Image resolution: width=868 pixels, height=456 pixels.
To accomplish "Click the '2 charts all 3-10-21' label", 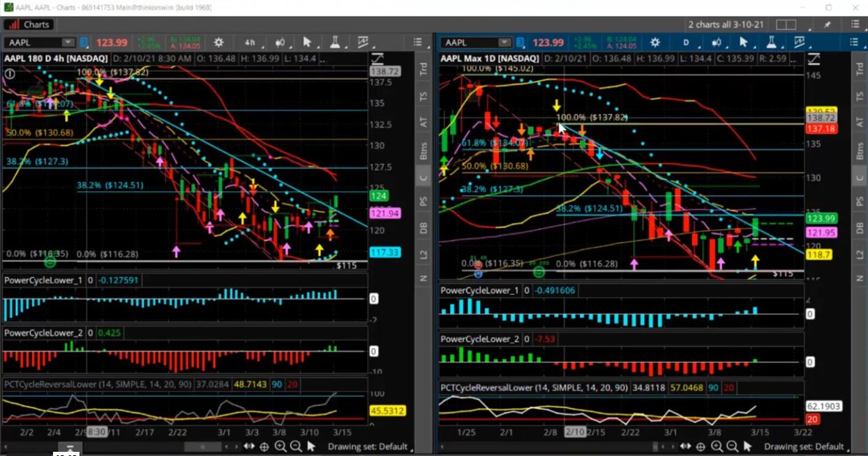I will tap(728, 25).
